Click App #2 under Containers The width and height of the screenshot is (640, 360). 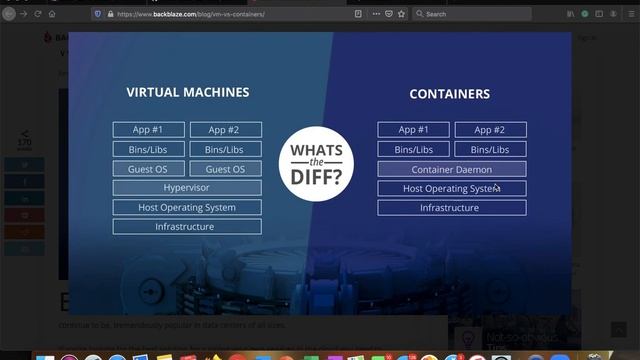pyautogui.click(x=490, y=130)
